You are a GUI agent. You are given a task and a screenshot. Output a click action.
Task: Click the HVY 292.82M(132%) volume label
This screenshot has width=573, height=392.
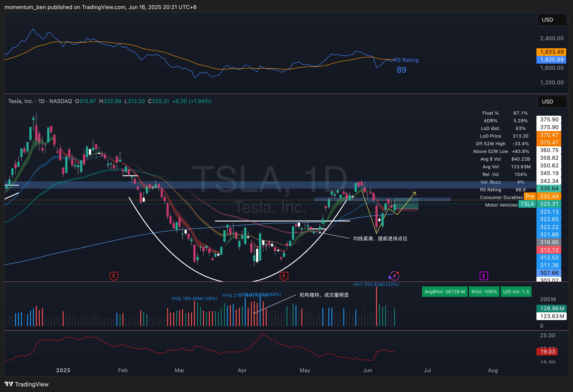click(376, 284)
